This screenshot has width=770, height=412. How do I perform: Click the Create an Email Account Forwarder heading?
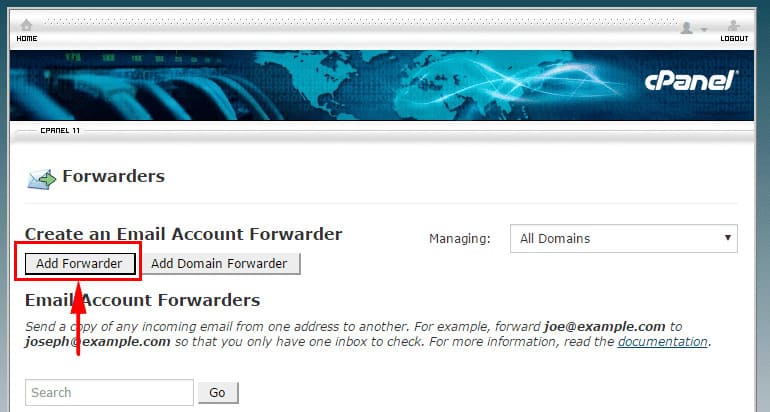184,234
